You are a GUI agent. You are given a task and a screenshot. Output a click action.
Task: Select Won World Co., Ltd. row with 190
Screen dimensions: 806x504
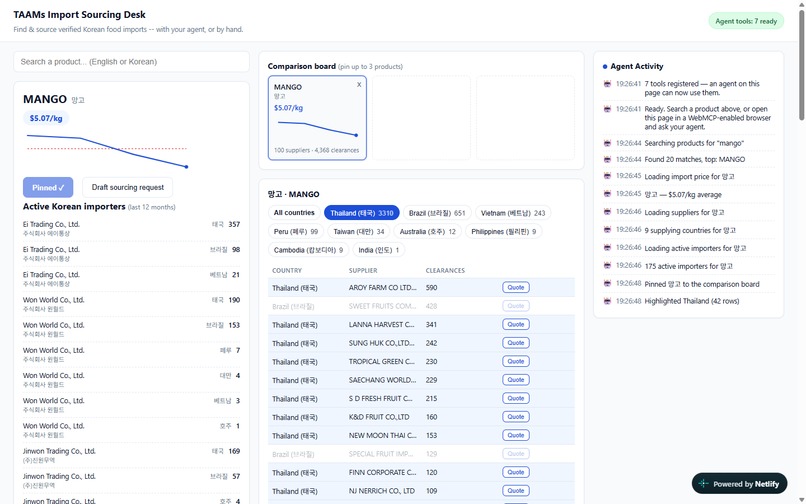point(132,304)
